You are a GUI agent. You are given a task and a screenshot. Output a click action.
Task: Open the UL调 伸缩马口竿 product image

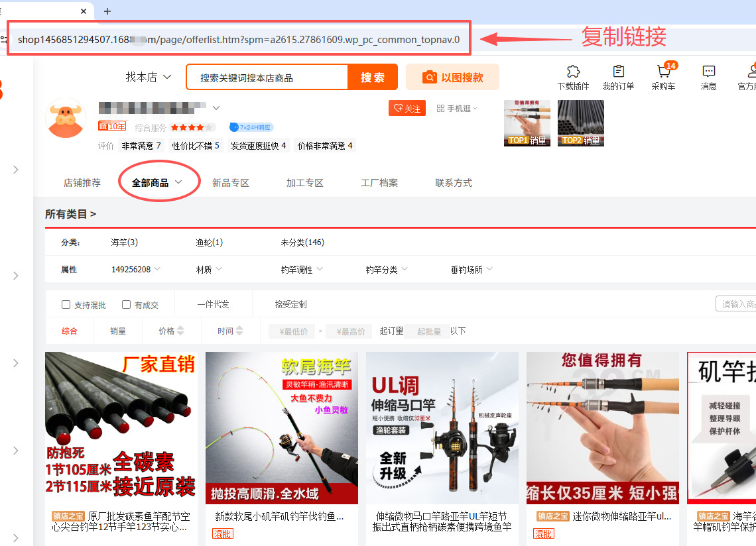[442, 428]
